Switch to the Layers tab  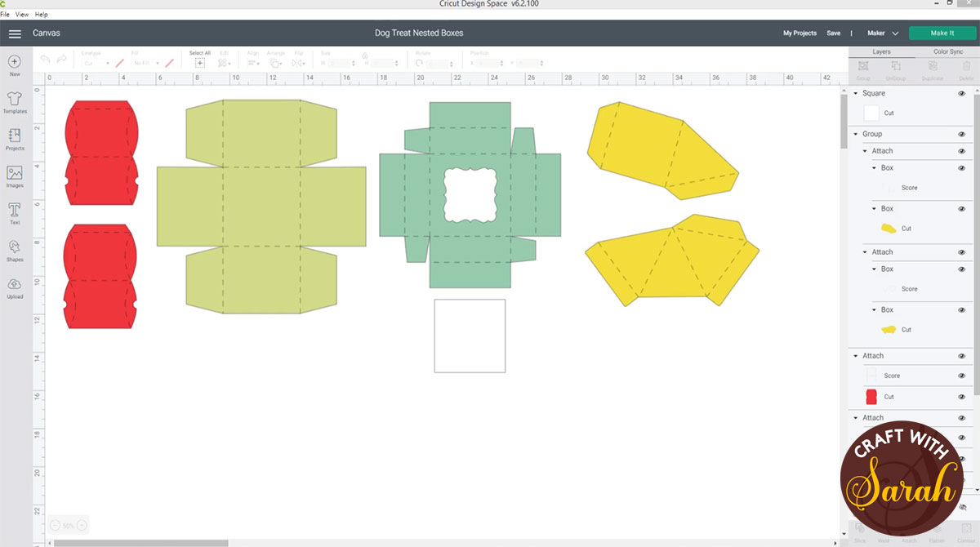click(x=881, y=51)
